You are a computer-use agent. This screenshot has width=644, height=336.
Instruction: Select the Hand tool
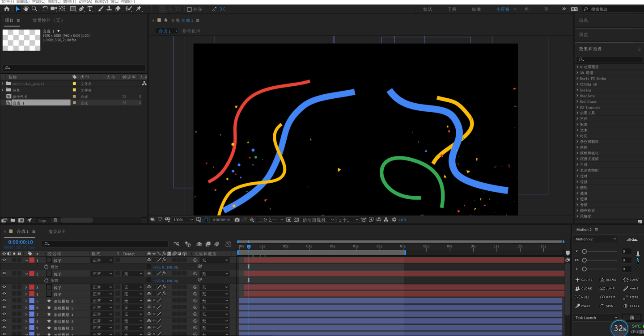pos(26,9)
